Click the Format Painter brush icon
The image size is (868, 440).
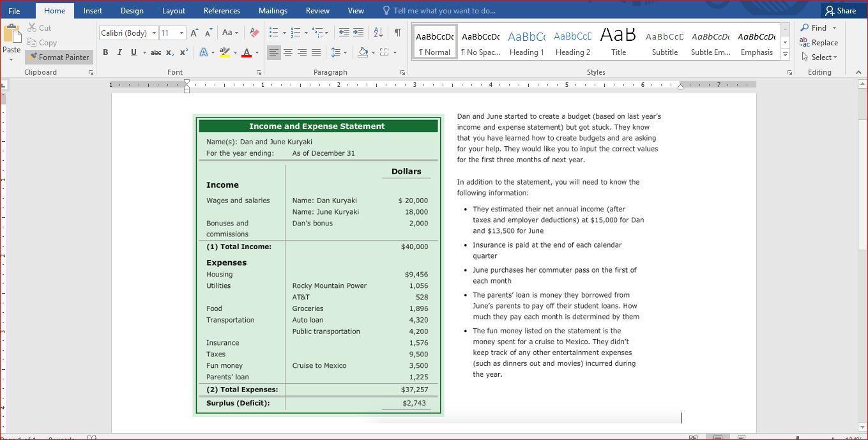tap(33, 57)
